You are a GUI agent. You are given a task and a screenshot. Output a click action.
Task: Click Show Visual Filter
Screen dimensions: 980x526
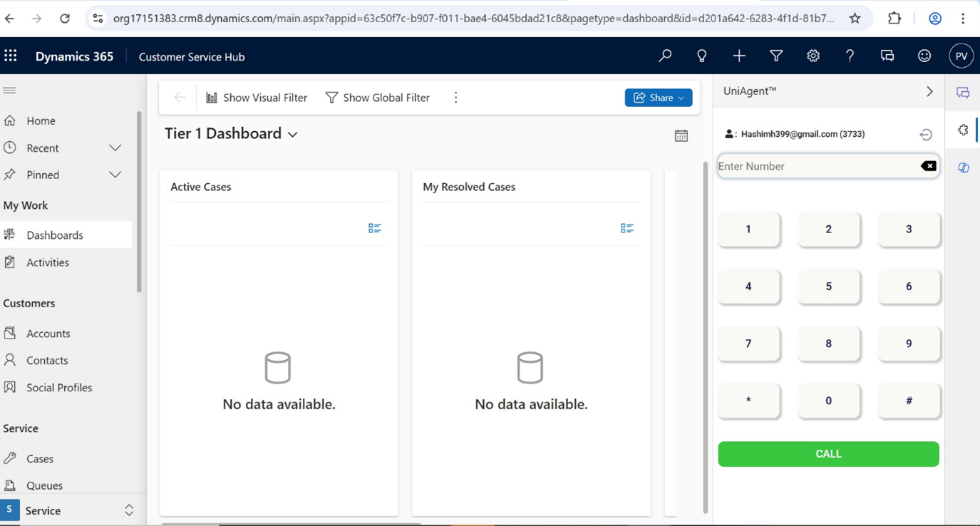tap(257, 98)
